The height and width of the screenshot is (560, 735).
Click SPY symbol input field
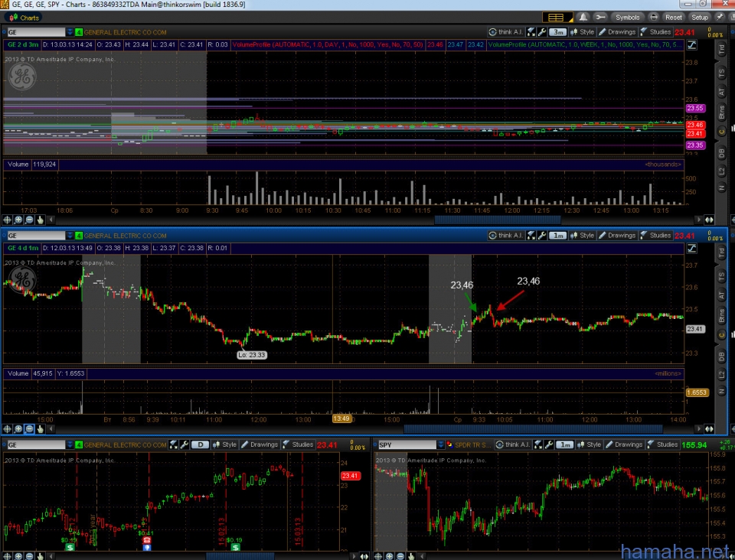pyautogui.click(x=407, y=444)
